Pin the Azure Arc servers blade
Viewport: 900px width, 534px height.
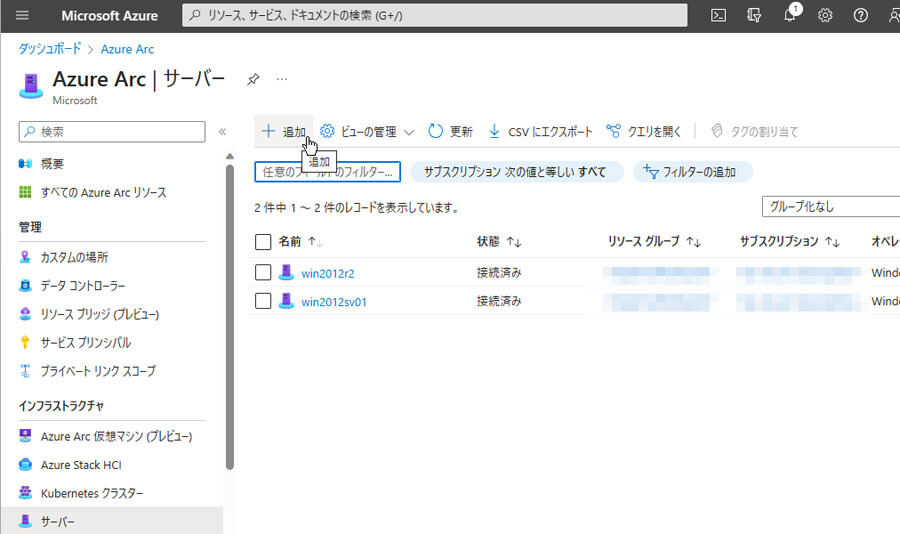[x=253, y=79]
